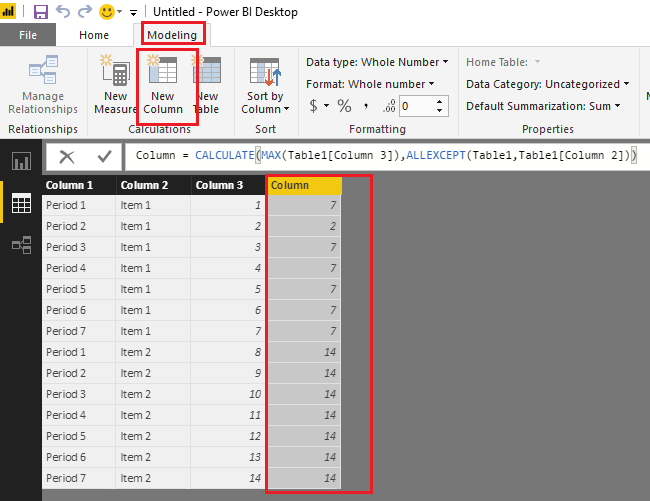Viewport: 650px width, 501px height.
Task: Open Sort by Column dropdown
Action: point(265,85)
